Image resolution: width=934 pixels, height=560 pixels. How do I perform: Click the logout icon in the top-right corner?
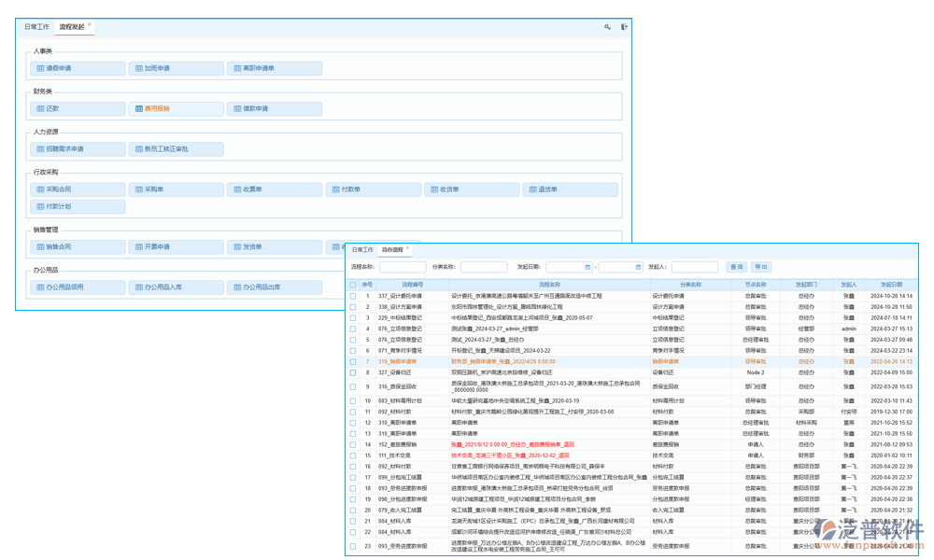pyautogui.click(x=625, y=28)
